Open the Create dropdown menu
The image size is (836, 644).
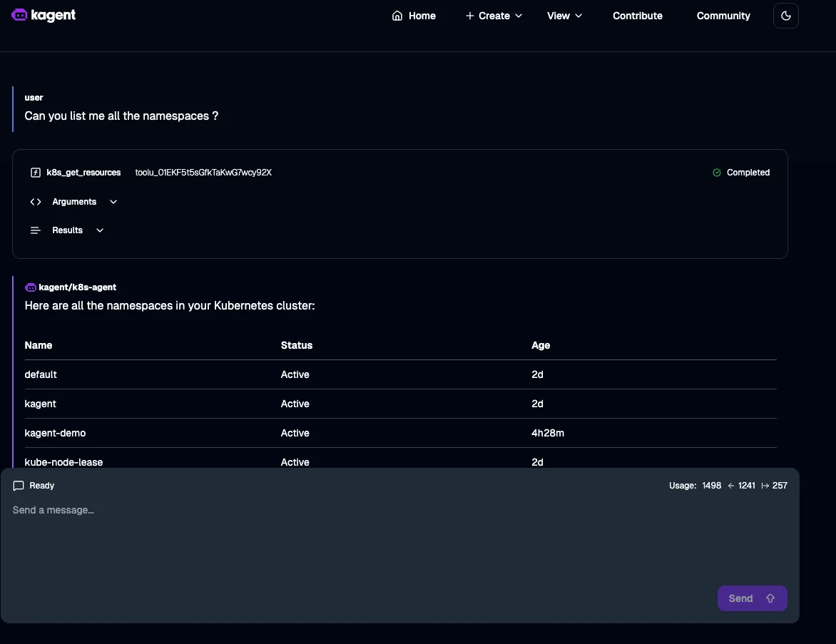click(494, 16)
